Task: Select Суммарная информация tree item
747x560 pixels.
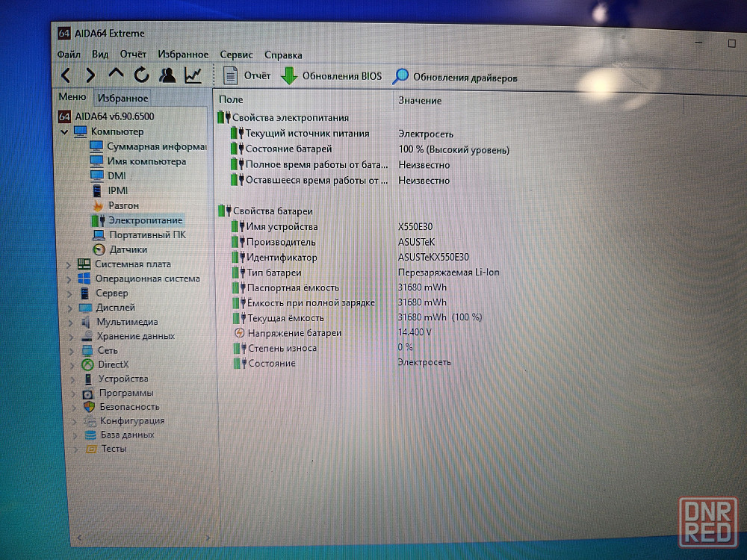Action: coord(156,146)
